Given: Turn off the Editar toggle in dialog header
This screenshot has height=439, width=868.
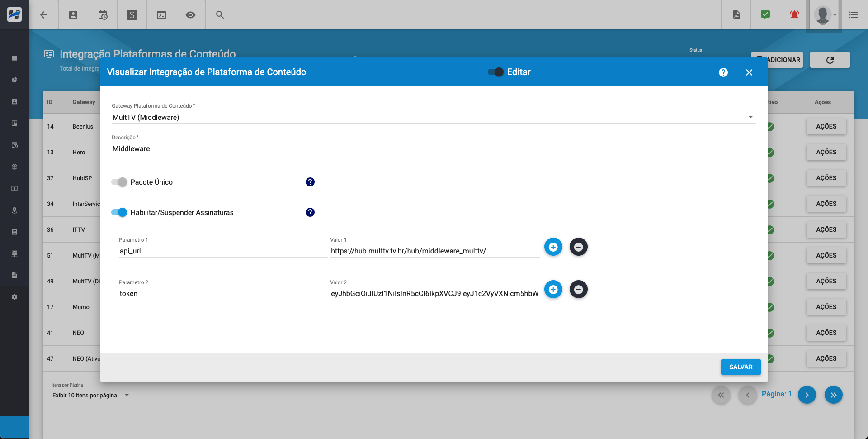Looking at the screenshot, I should tap(495, 72).
